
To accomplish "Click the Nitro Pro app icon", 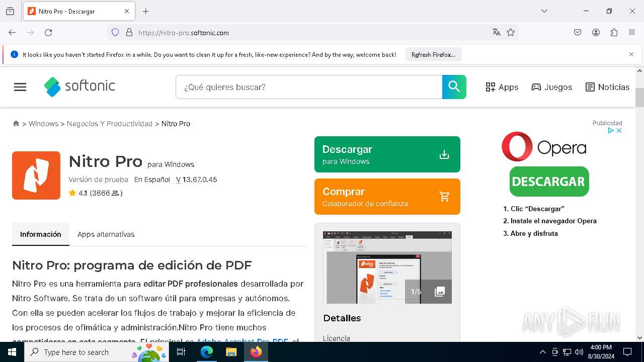I will click(x=36, y=175).
